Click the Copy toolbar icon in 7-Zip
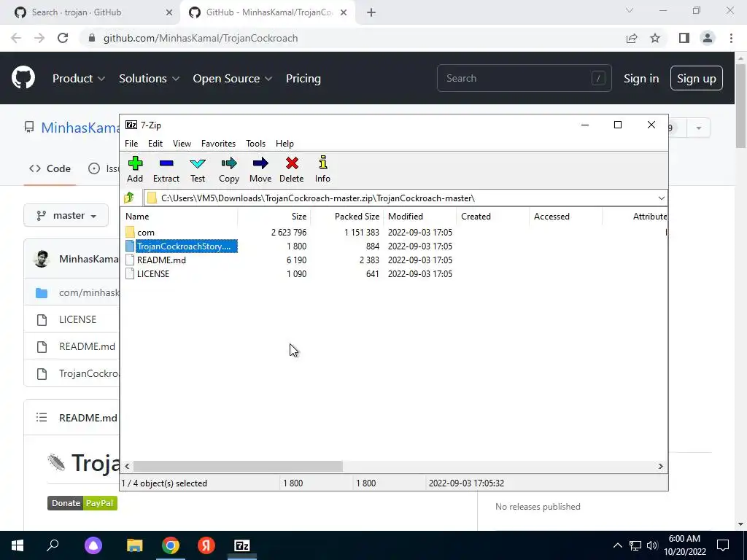 228,163
